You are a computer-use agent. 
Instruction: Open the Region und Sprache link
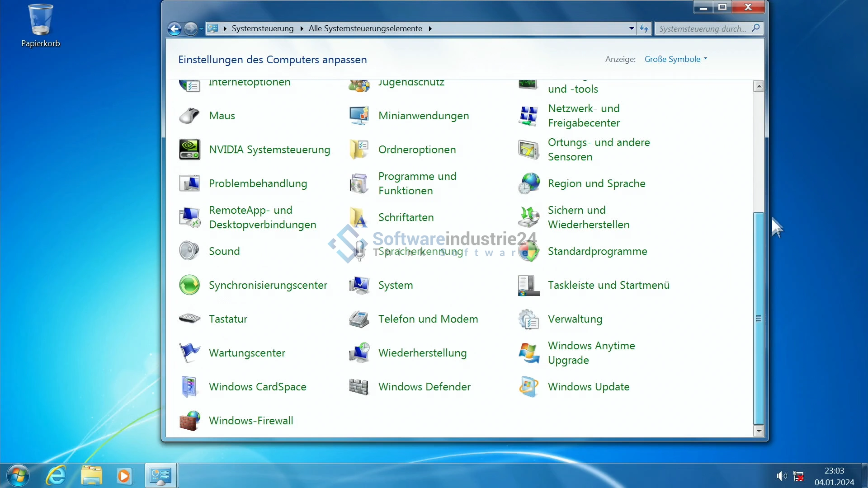click(596, 183)
